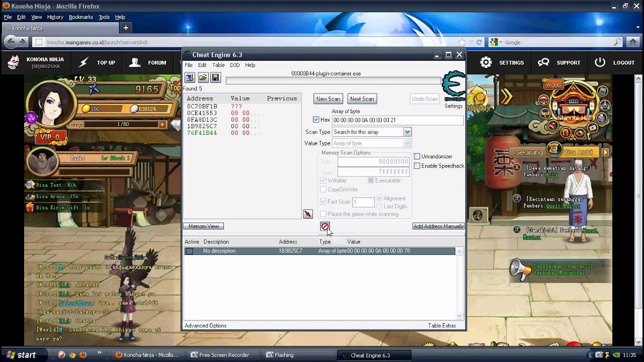The width and height of the screenshot is (644, 362).
Task: Click address list scrollbar down arrow
Action: click(459, 316)
